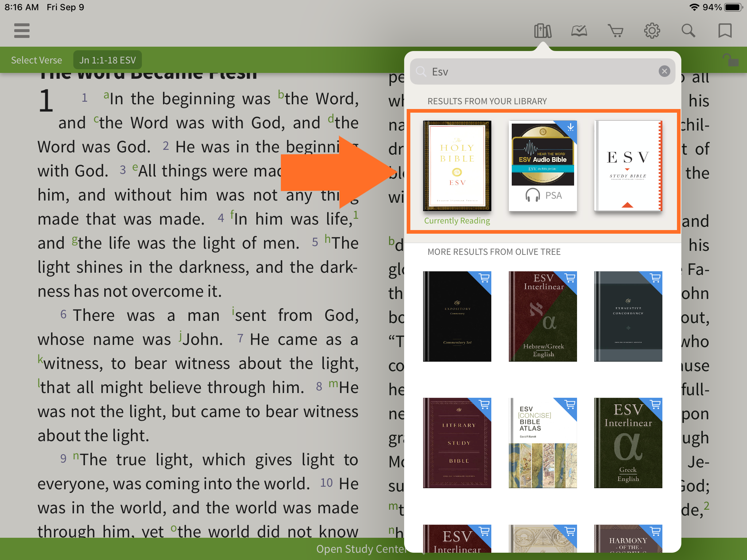Tap cart badge on Exhaustive Concordance
Viewport: 747px width, 560px height.
(655, 278)
